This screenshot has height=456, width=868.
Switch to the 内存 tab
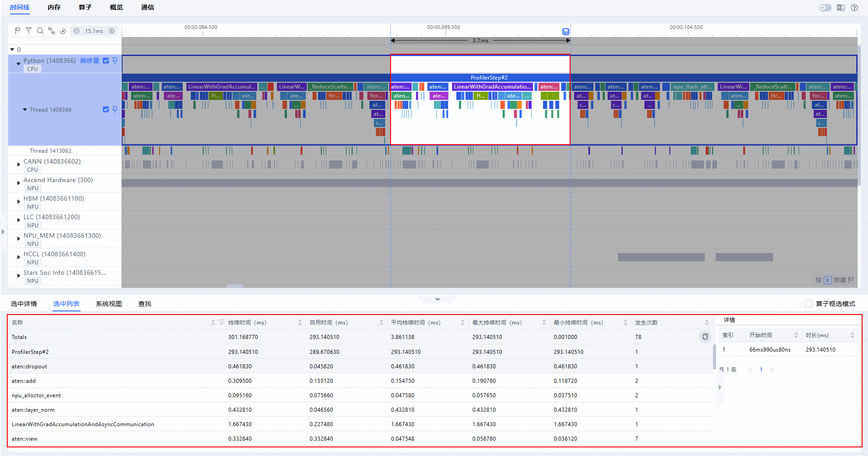click(54, 7)
